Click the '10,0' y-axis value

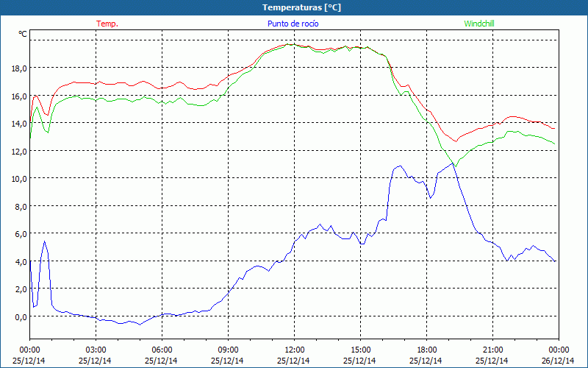(x=20, y=179)
